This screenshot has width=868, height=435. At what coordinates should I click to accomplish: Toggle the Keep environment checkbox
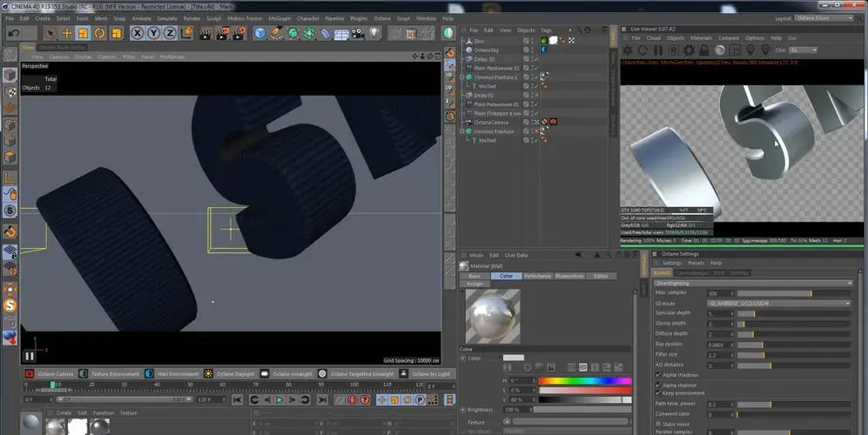coord(658,393)
